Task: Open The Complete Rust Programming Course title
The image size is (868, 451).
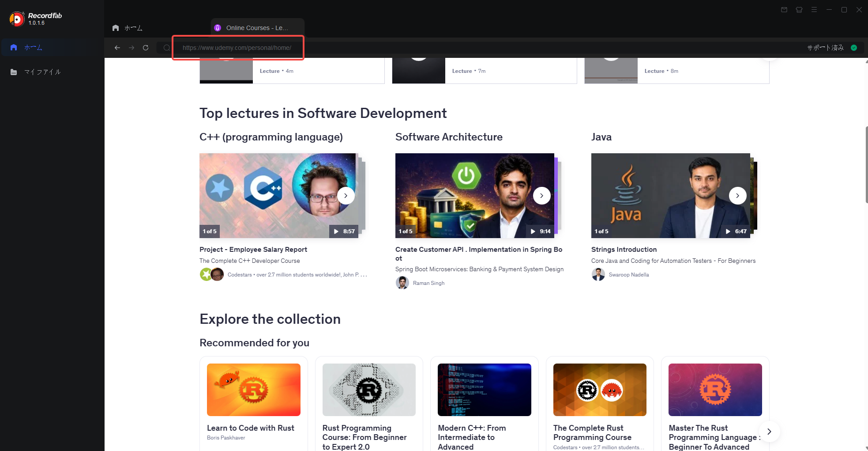Action: pyautogui.click(x=592, y=433)
